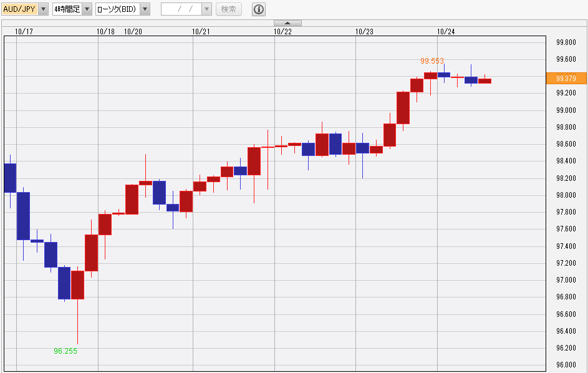Open the information icon button

[x=259, y=9]
